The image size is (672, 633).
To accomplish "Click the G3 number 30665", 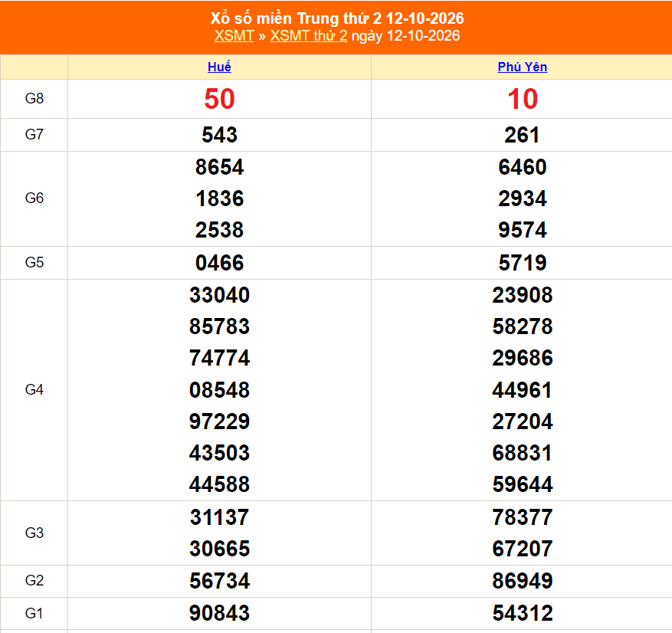I will coord(219,549).
